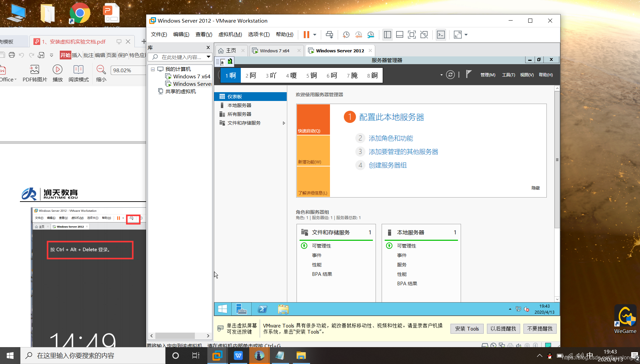Toggle the thumbnail bar view in VMware
Image resolution: width=640 pixels, height=364 pixels.
coord(400,34)
